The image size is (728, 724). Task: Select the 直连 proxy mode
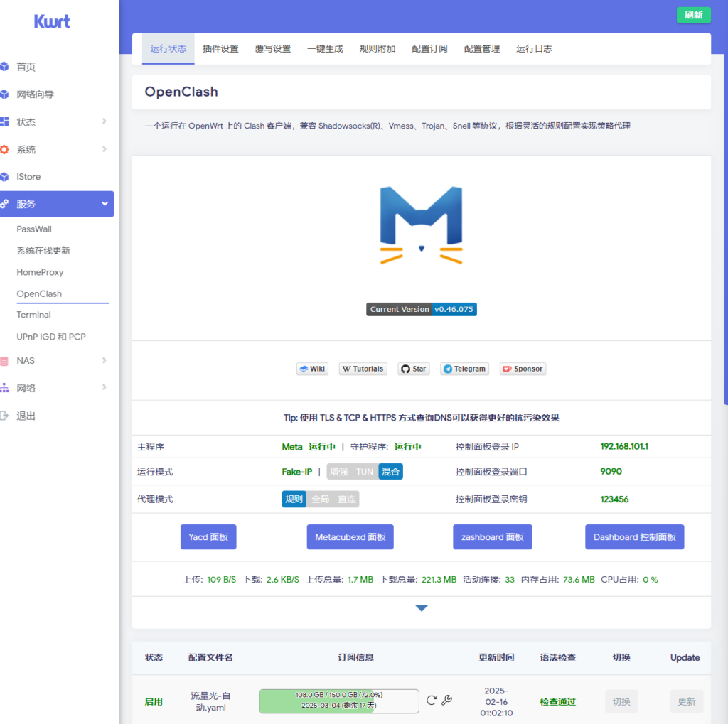(347, 499)
